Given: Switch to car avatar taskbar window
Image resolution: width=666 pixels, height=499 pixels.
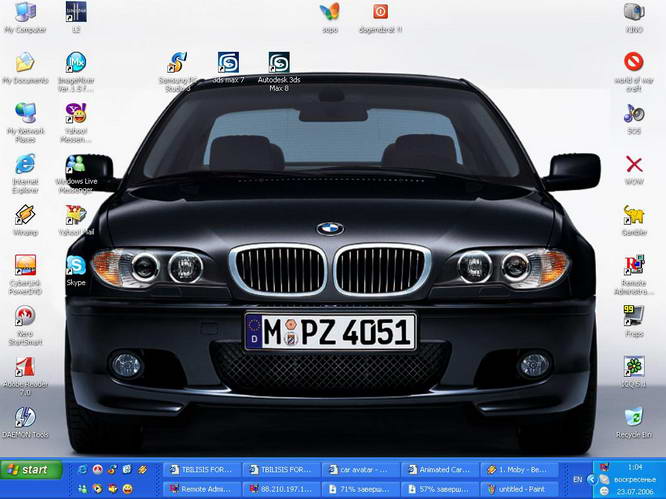Looking at the screenshot, I should [x=360, y=470].
